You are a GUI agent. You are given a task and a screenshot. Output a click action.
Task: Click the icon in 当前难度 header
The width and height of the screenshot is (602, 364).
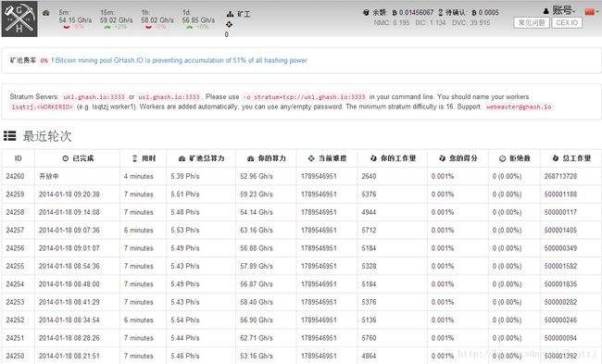tap(311, 158)
